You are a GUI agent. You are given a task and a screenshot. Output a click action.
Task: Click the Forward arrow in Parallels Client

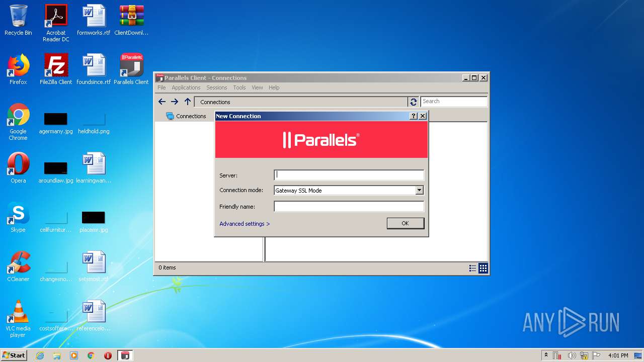click(x=175, y=102)
